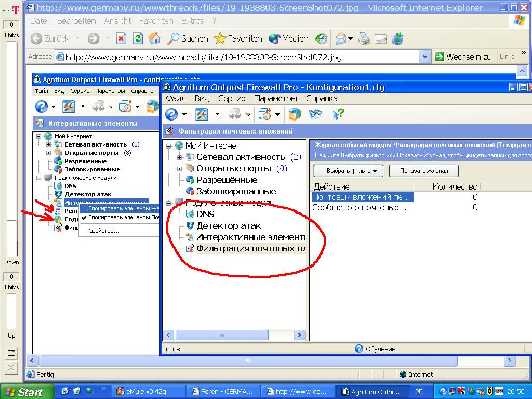Click the IE Stop button

click(121, 38)
